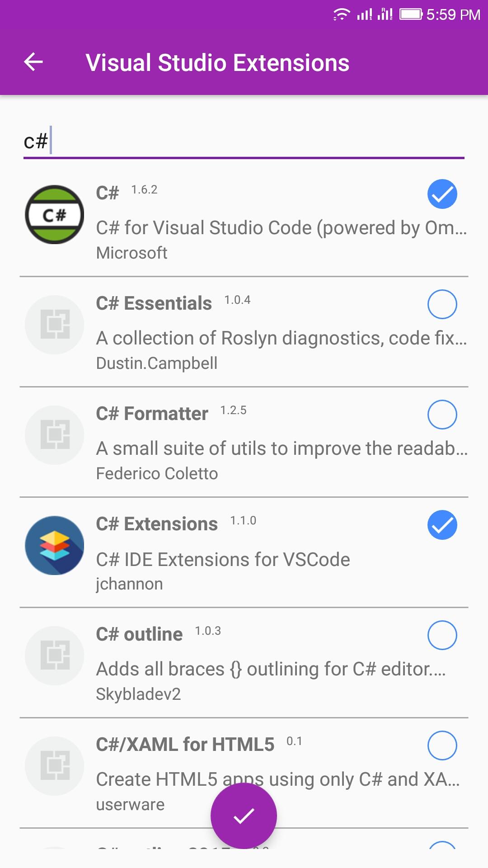Tick the C#/XAML for HTML5 checkbox

tap(442, 745)
